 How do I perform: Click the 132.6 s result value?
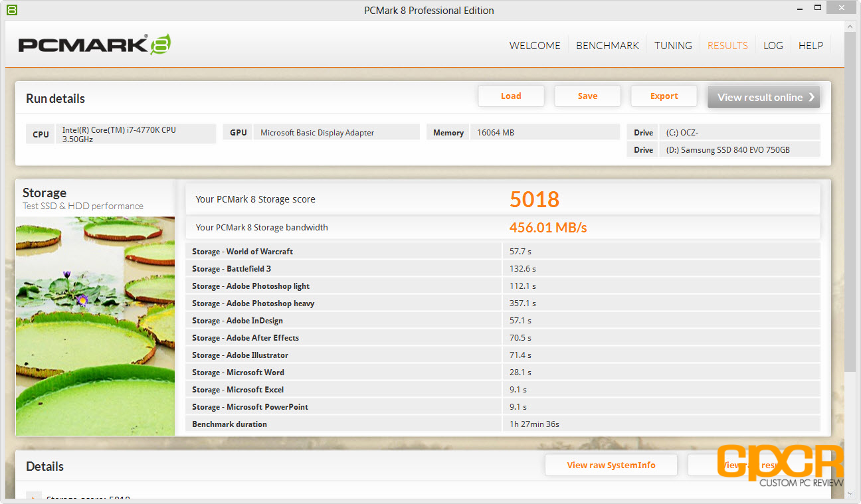(x=522, y=269)
